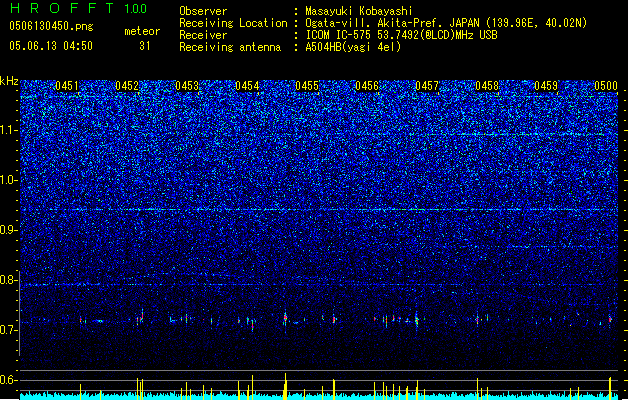Click the 0.9 kHz axis label

pos(8,230)
